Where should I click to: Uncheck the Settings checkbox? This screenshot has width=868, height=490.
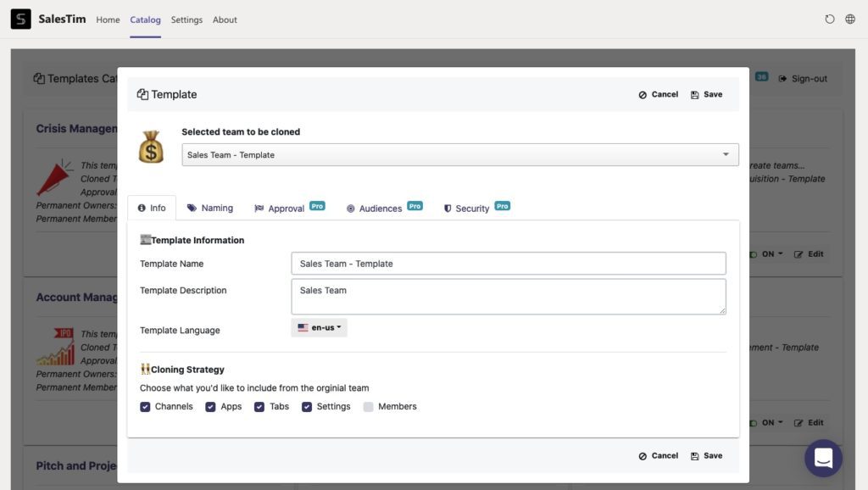[x=307, y=407]
